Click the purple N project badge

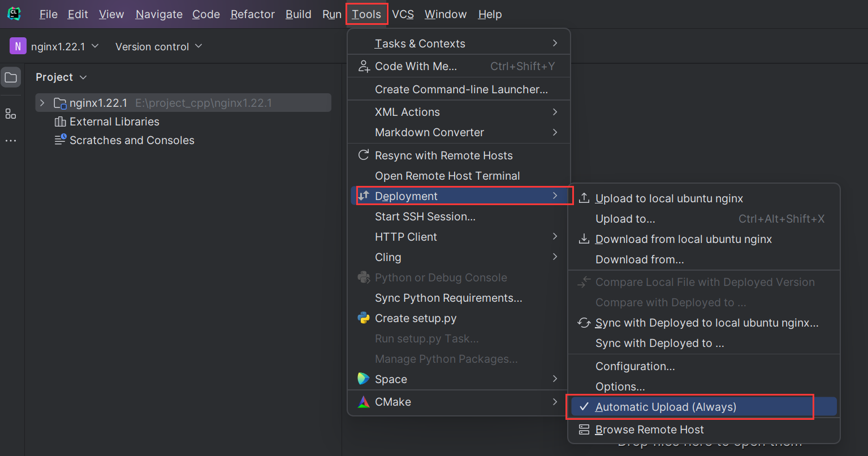18,46
